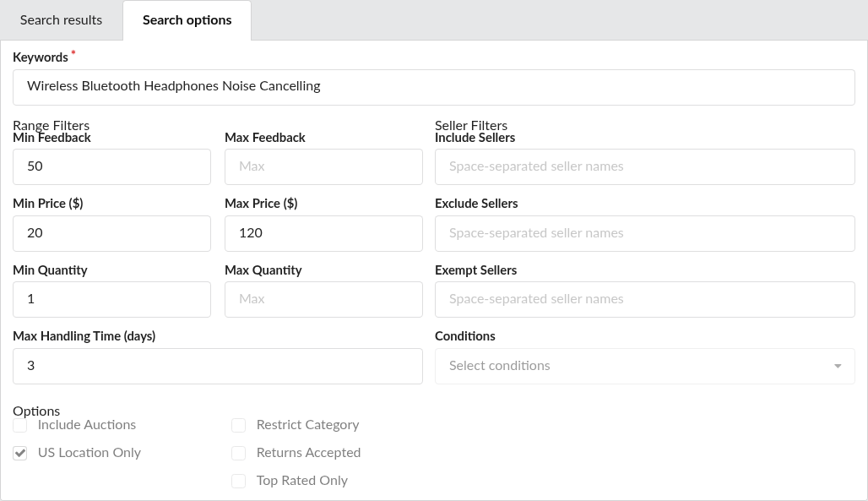Click inside the Keywords field
This screenshot has height=501, width=868.
click(433, 86)
